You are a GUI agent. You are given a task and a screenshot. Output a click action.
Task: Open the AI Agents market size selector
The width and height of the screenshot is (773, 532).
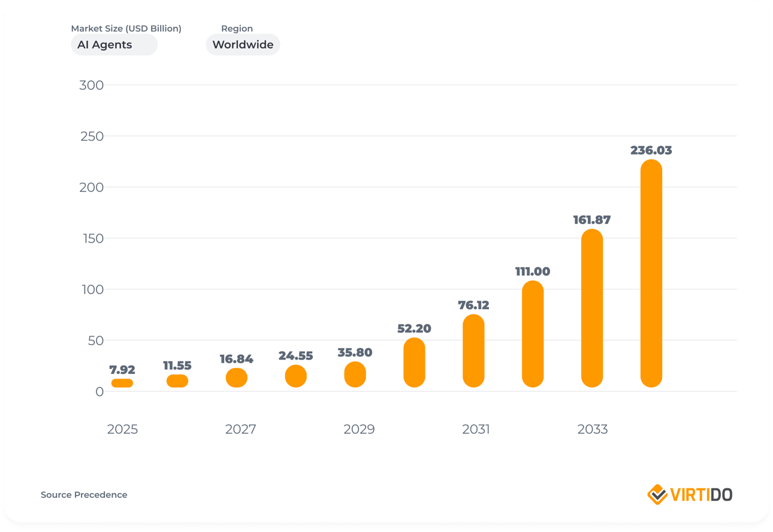pyautogui.click(x=114, y=44)
